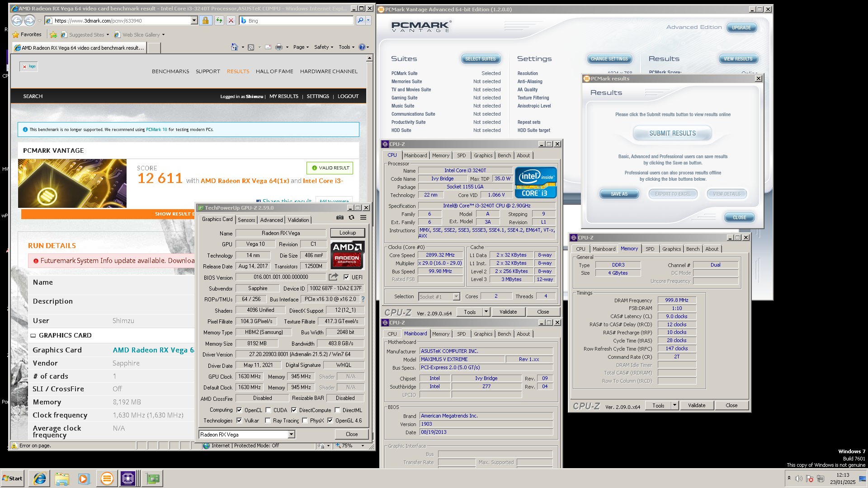Click the Bus Interface question mark icon
Image resolution: width=868 pixels, height=488 pixels.
pos(363,299)
